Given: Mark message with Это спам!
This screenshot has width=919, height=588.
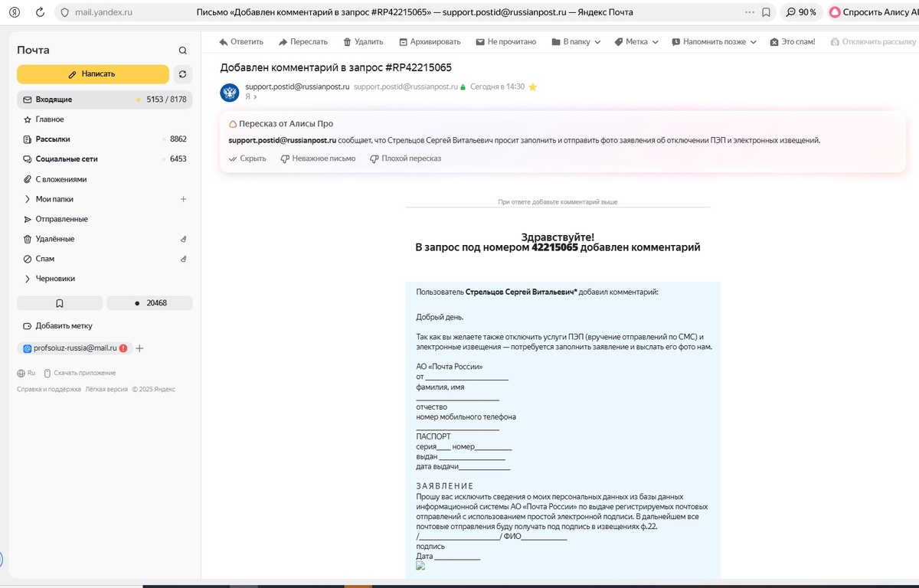Looking at the screenshot, I should [x=792, y=42].
